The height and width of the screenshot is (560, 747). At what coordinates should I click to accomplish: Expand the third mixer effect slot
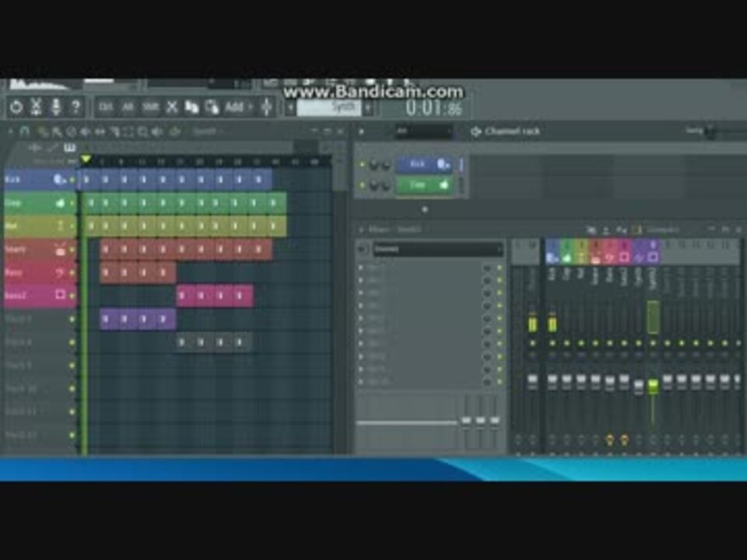point(360,293)
